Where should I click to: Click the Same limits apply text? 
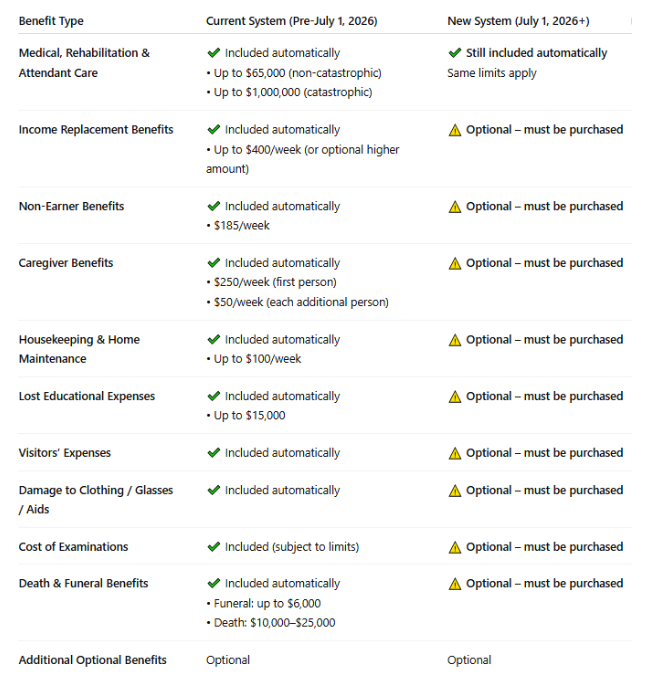[492, 73]
